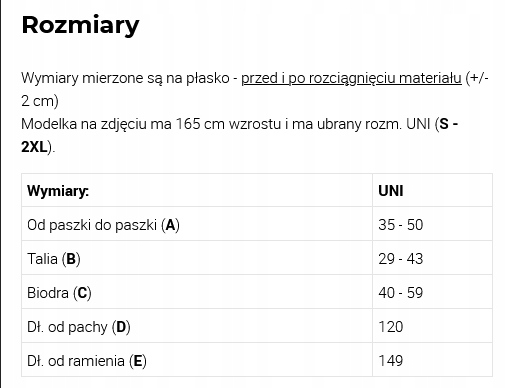Select the 149 length value
Viewport: 516px width, 388px height.
click(391, 361)
